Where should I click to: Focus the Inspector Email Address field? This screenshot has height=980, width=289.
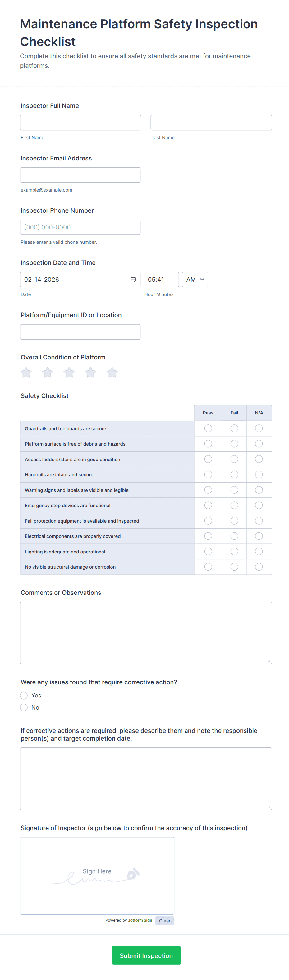[x=80, y=175]
